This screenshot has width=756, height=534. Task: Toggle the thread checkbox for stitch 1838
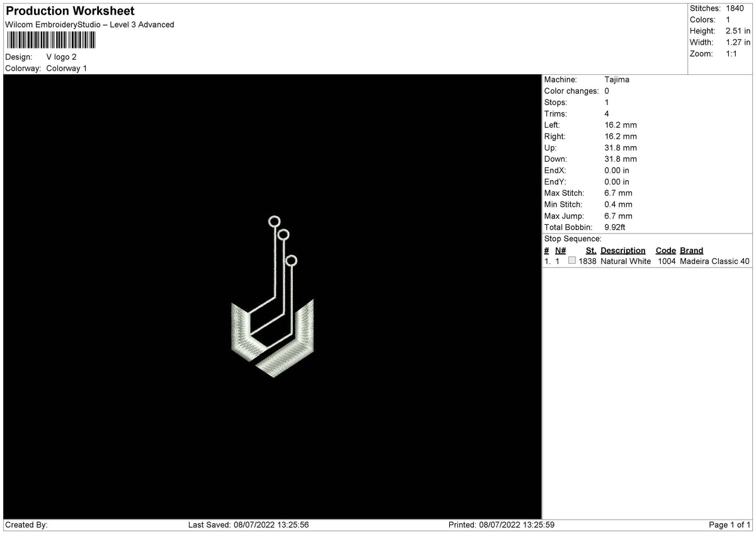(572, 259)
